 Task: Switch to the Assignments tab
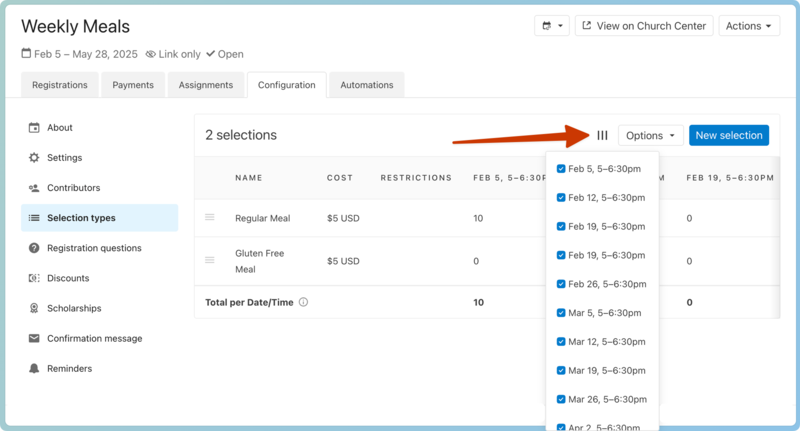[x=206, y=85]
